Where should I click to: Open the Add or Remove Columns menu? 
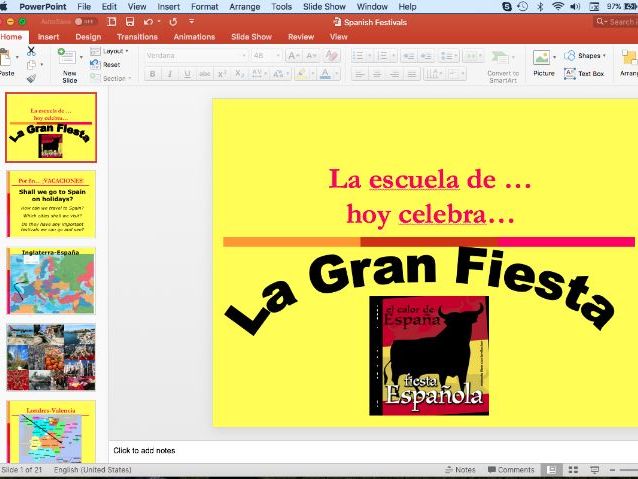click(x=473, y=56)
